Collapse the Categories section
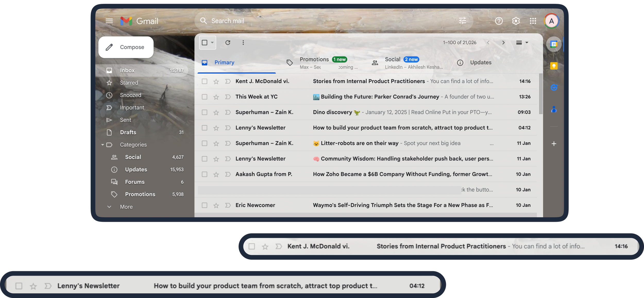Screen dimensions: 644x298 pos(103,145)
